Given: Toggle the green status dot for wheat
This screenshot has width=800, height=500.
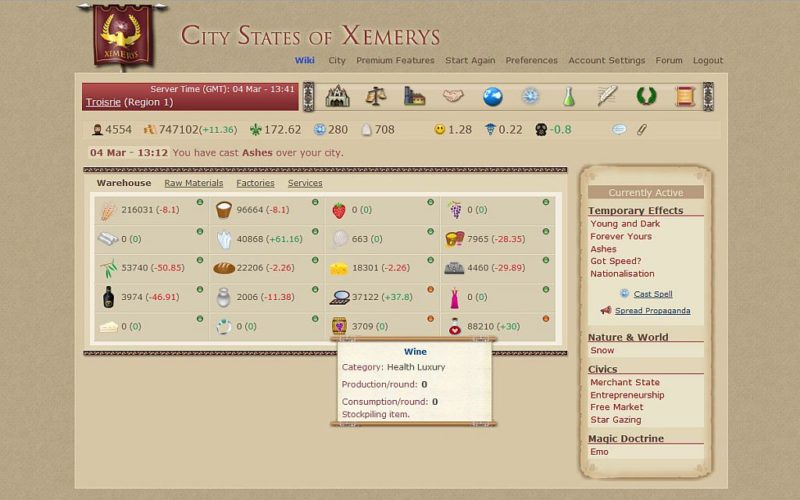Looking at the screenshot, I should (200, 203).
